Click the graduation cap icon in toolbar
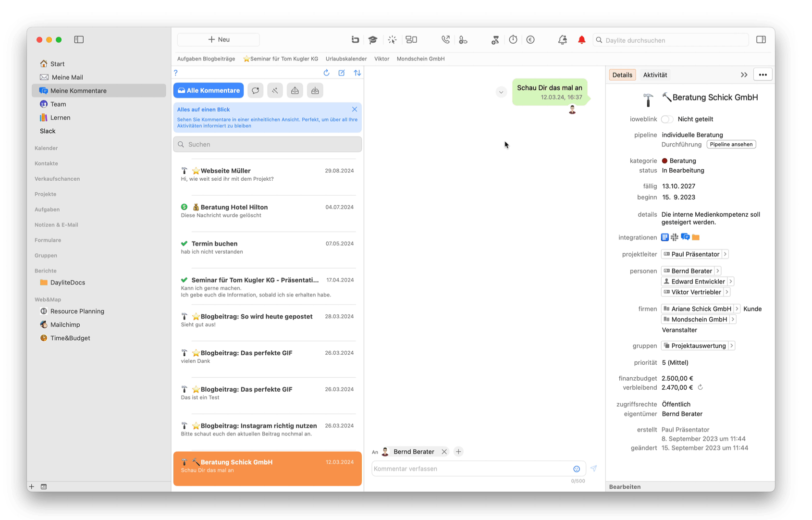812x520 pixels. tap(373, 40)
